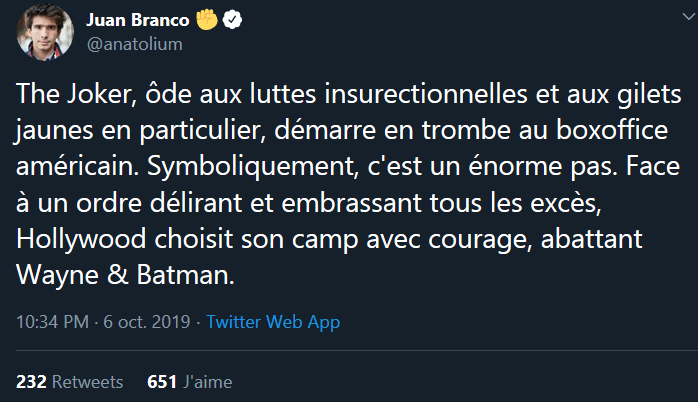View the 651 J'aime likes list
Screen dimensions: 698x402
click(189, 382)
